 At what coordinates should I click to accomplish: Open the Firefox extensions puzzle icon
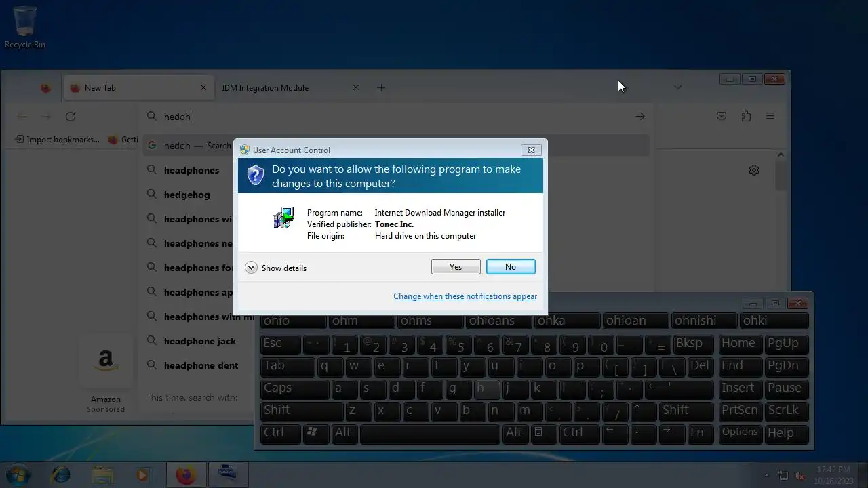tap(746, 117)
